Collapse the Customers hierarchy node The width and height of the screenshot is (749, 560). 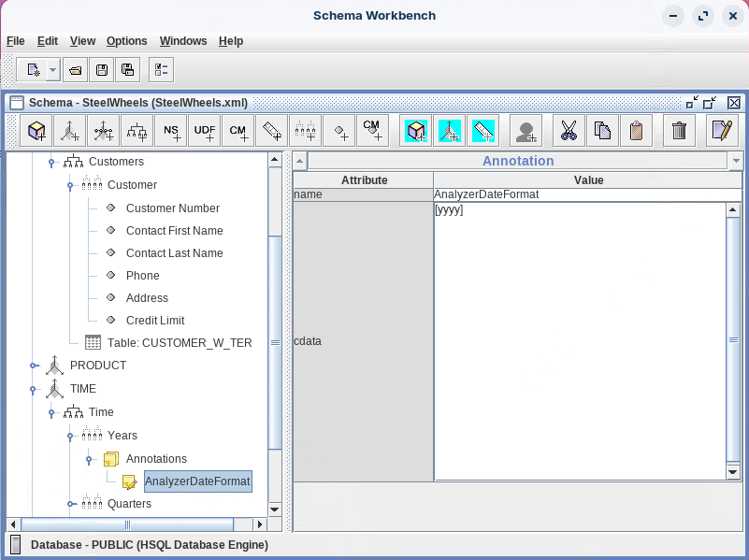pyautogui.click(x=52, y=163)
